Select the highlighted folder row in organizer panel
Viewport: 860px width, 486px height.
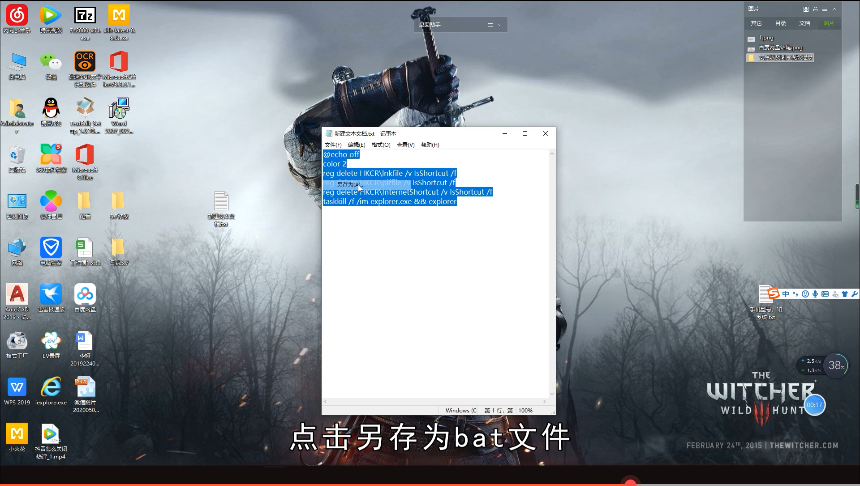tap(779, 57)
